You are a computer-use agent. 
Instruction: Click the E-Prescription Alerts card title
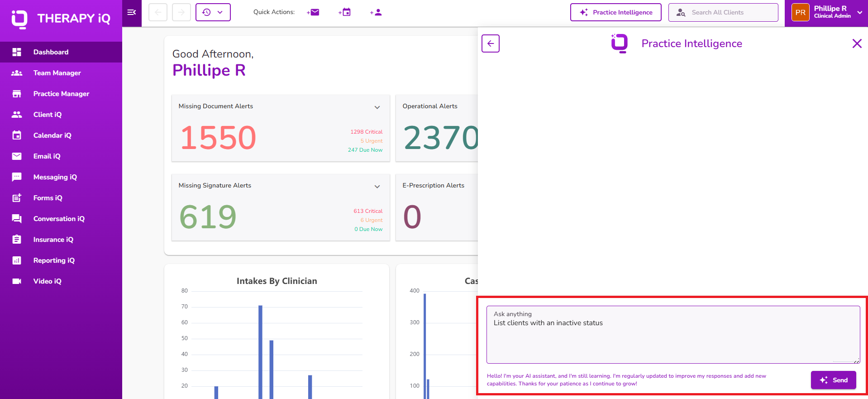pos(433,185)
